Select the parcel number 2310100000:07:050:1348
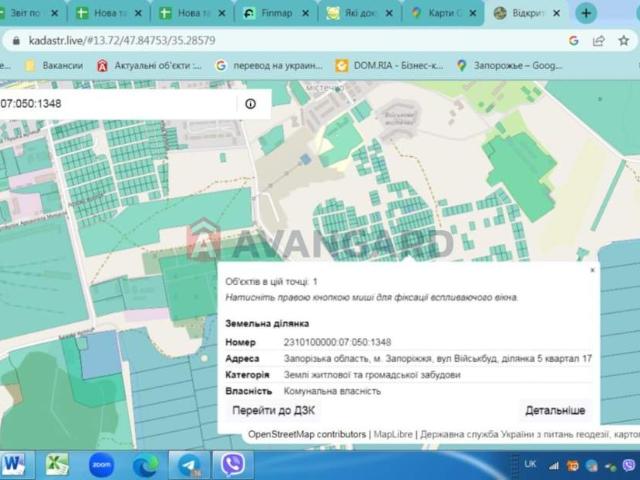The image size is (640, 480). (x=337, y=342)
